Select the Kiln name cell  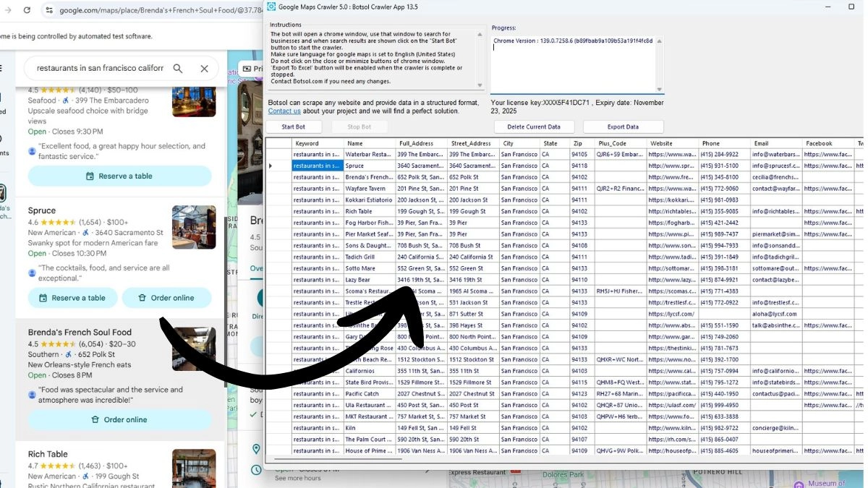click(x=370, y=428)
